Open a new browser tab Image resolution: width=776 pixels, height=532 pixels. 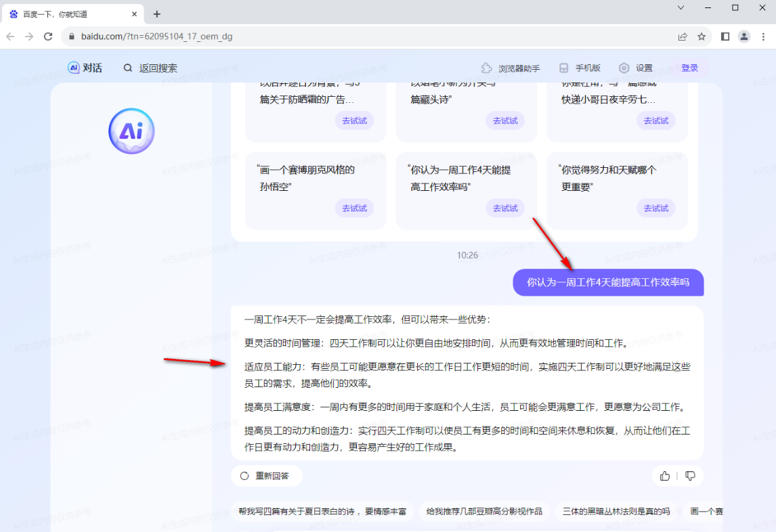(x=157, y=14)
